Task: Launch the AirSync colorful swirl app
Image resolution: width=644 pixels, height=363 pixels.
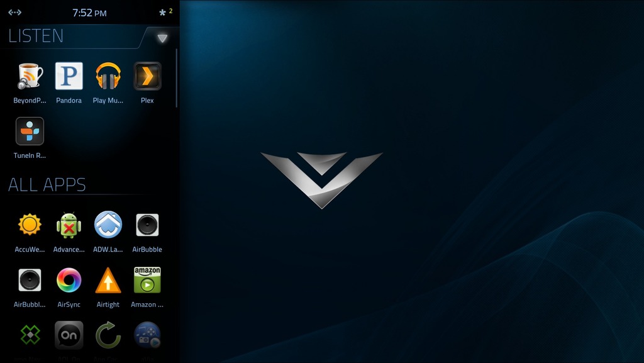Action: 69,280
